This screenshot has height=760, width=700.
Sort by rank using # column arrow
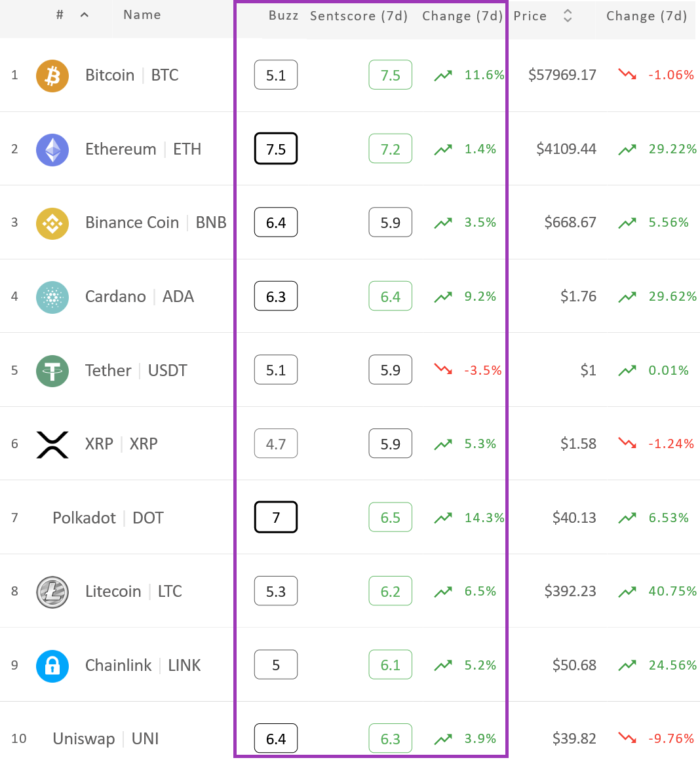point(85,15)
